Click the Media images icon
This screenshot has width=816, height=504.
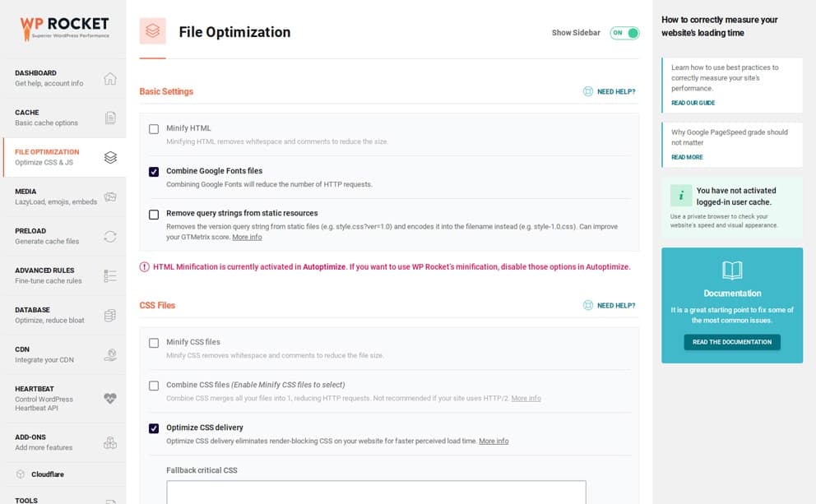tap(110, 197)
